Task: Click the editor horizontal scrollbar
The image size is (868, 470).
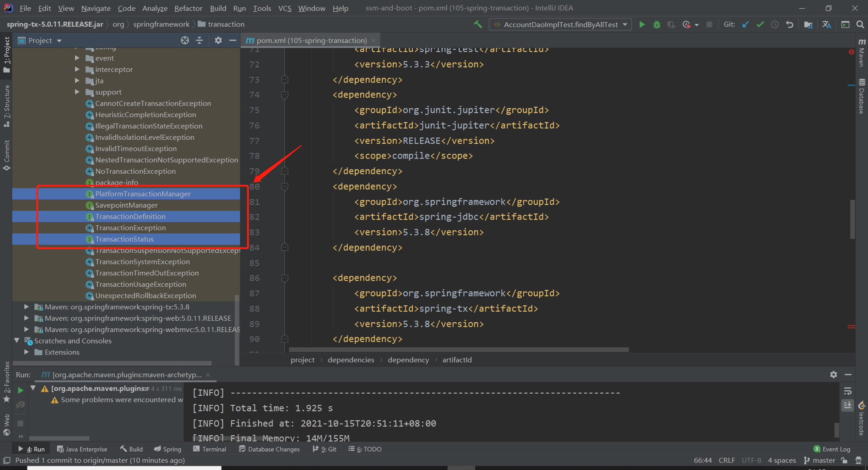Action: point(459,349)
